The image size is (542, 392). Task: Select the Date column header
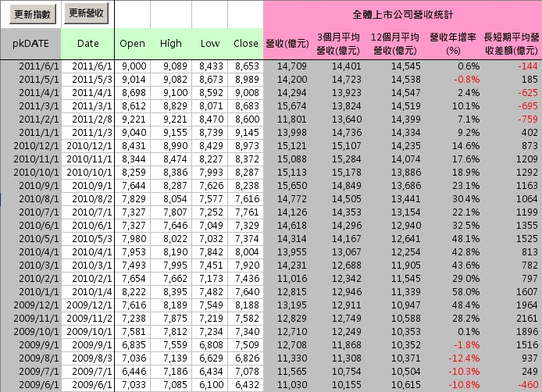point(87,44)
